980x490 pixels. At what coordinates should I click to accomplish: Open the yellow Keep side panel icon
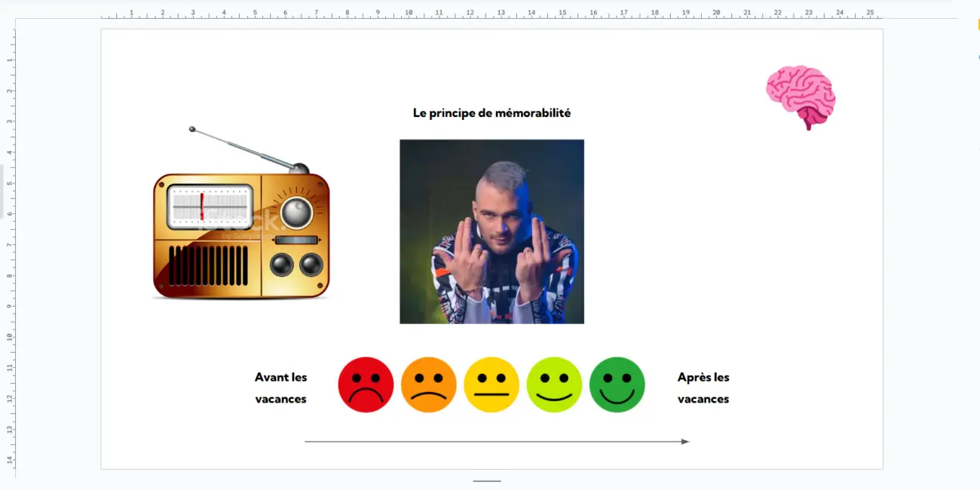(978, 25)
